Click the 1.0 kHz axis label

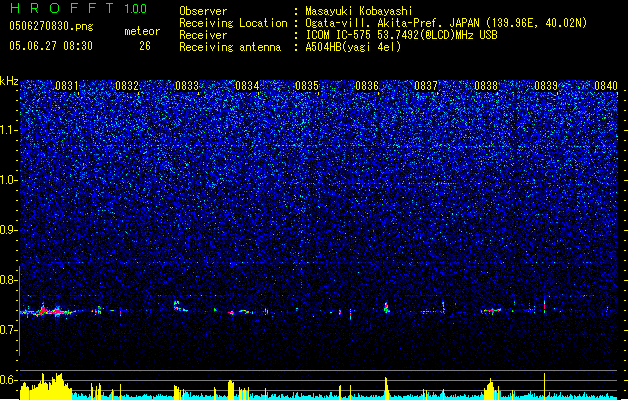click(x=8, y=180)
